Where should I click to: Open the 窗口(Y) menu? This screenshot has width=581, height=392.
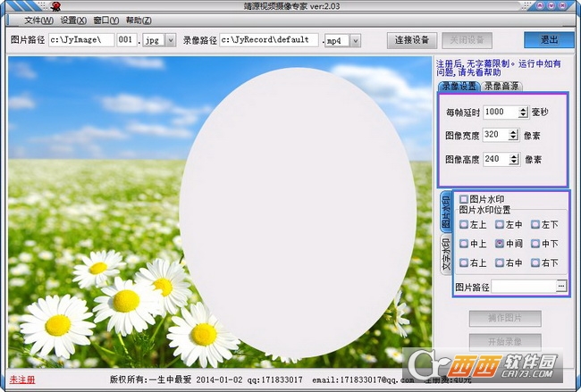(106, 21)
